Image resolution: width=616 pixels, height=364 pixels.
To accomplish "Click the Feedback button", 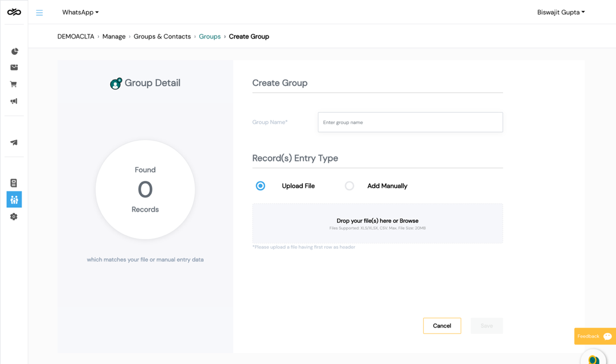I will (595, 336).
